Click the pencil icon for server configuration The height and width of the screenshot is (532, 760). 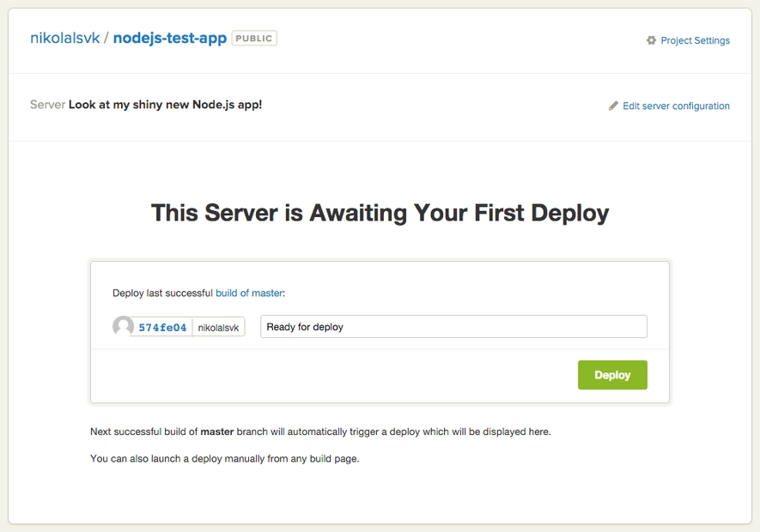click(x=613, y=106)
